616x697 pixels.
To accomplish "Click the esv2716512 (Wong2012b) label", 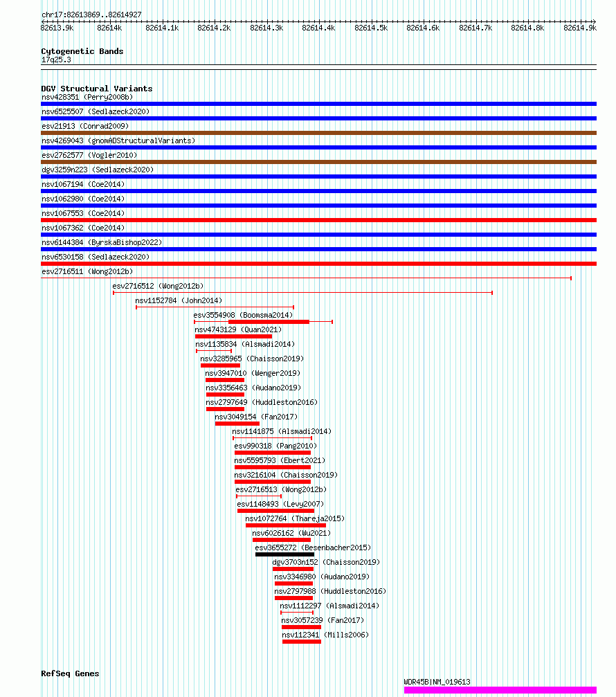I will click(158, 286).
